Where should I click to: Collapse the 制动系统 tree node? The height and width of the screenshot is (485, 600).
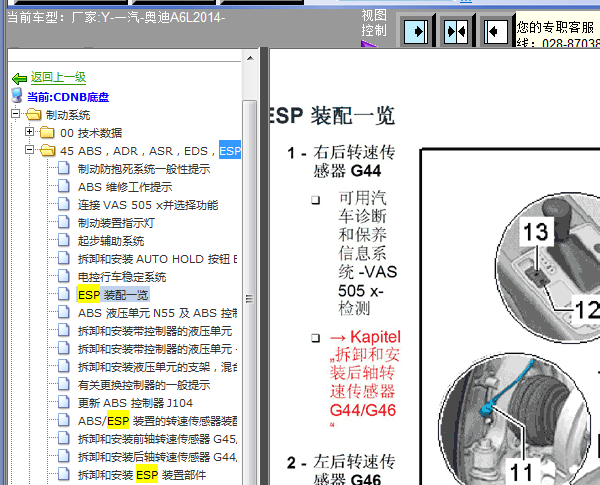tap(15, 114)
